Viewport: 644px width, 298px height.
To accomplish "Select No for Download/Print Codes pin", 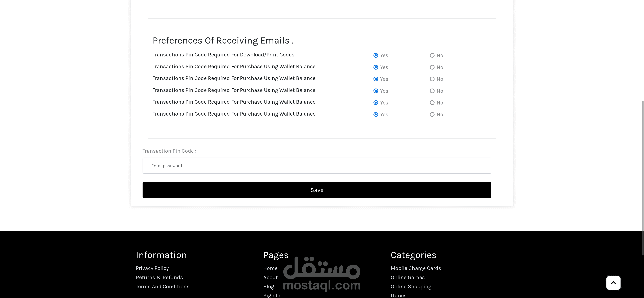I will [x=432, y=55].
